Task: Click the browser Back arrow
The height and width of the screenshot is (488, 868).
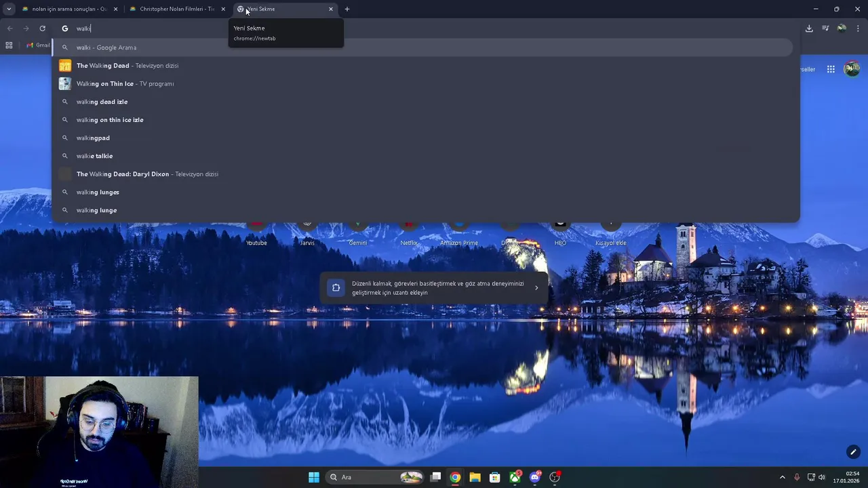Action: pos(9,28)
